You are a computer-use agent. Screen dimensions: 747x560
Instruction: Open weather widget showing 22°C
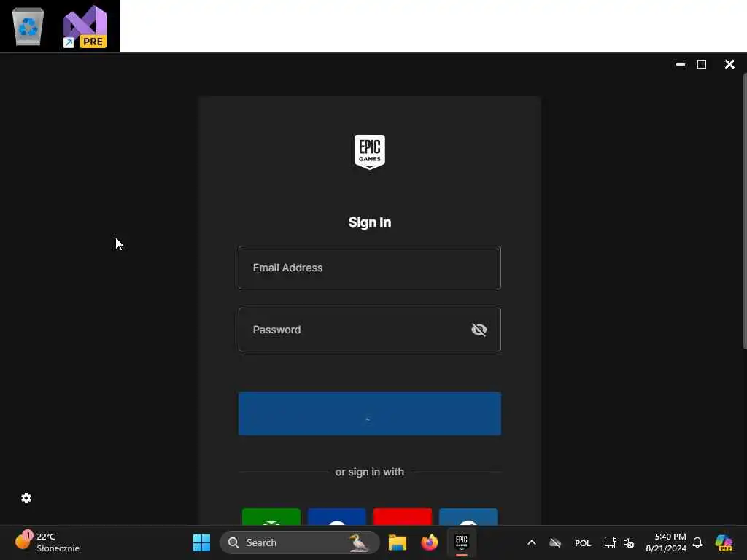pyautogui.click(x=47, y=542)
